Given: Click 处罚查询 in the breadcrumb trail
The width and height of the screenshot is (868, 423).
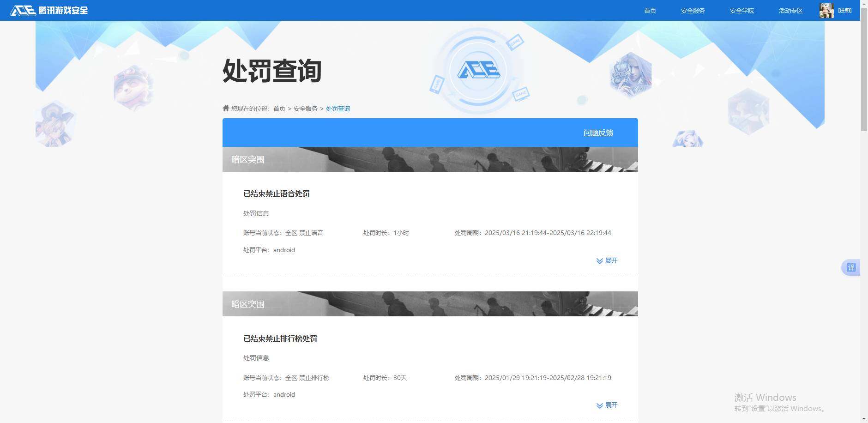Looking at the screenshot, I should point(338,109).
